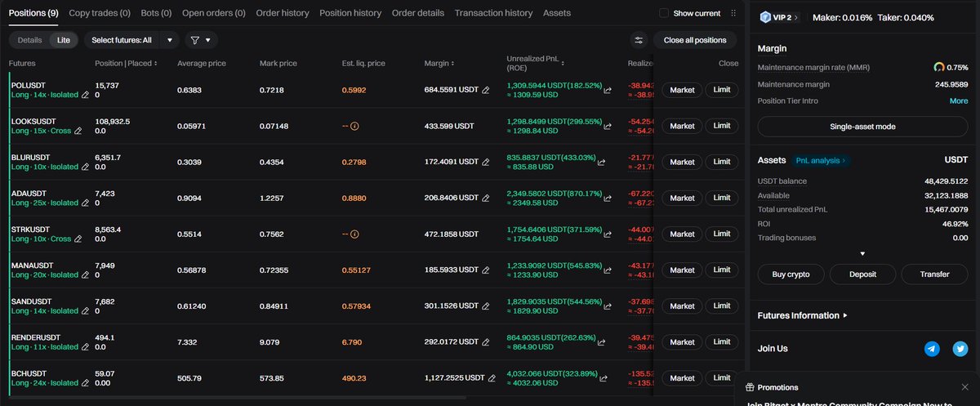Open Bots (0) tab

[x=156, y=13]
